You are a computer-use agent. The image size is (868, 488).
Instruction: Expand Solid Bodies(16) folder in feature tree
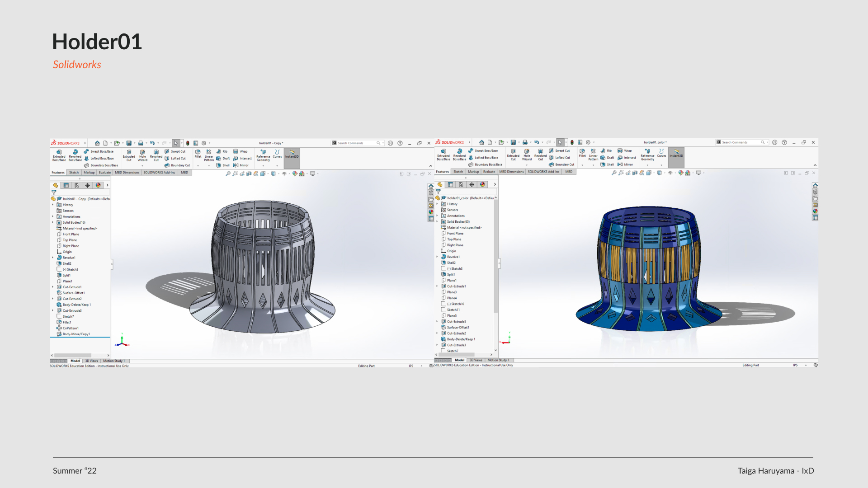point(53,222)
